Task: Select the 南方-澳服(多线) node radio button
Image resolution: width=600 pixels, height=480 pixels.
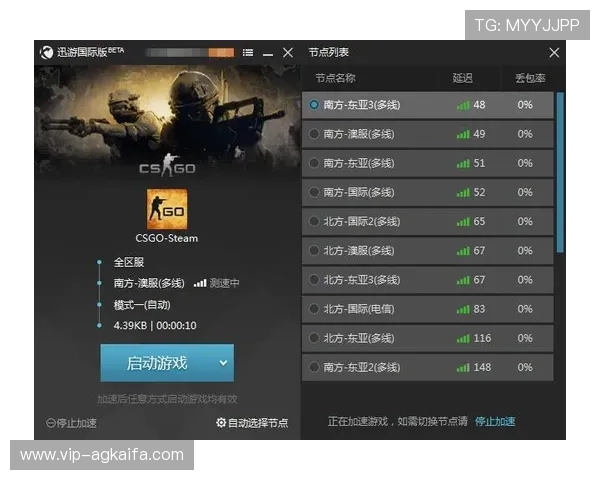Action: pyautogui.click(x=314, y=134)
